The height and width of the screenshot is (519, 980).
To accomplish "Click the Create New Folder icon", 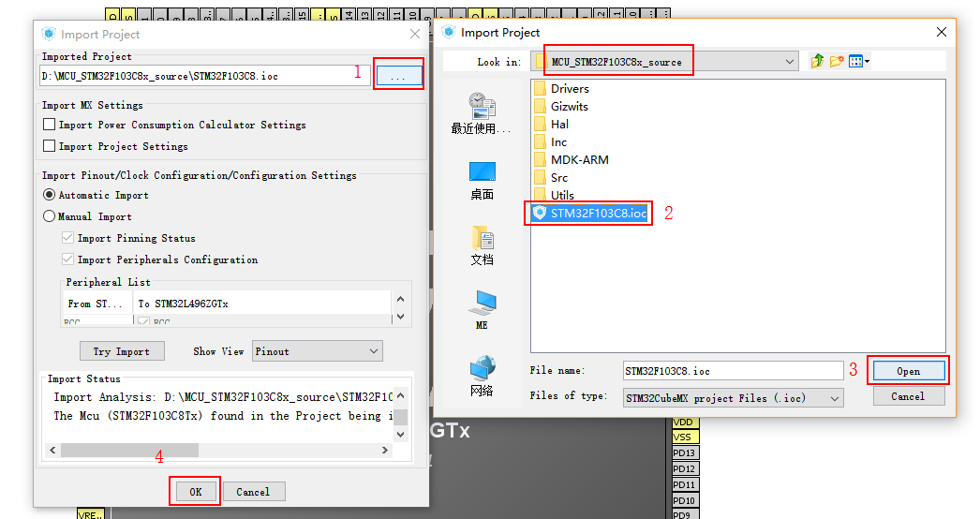I will pyautogui.click(x=837, y=62).
